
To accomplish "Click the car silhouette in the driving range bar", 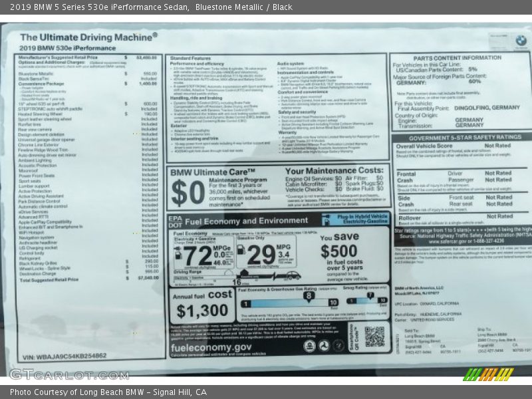I will tap(293, 275).
